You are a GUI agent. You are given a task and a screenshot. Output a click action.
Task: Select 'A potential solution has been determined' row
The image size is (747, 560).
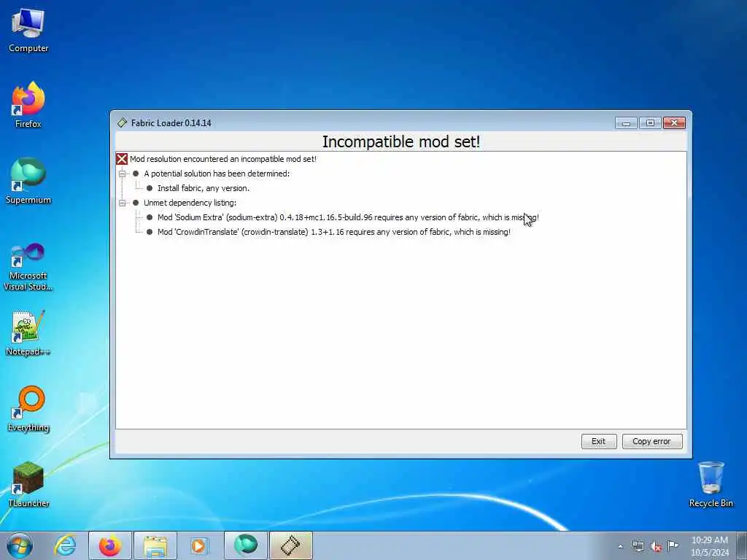(x=217, y=174)
